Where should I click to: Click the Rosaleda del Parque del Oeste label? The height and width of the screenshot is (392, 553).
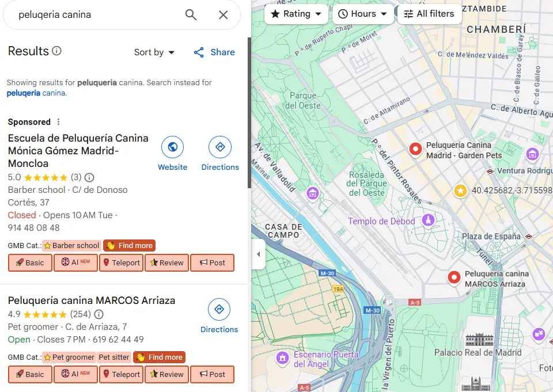pyautogui.click(x=367, y=184)
